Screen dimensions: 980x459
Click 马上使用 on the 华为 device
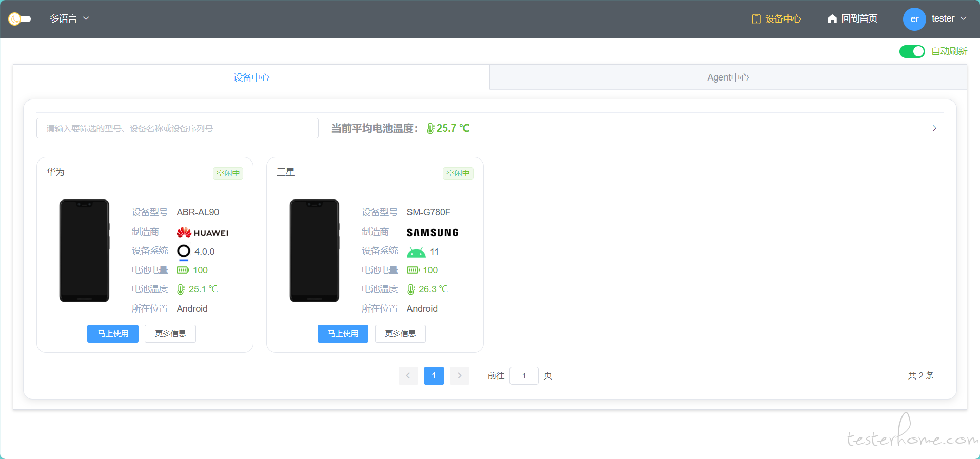tap(113, 334)
